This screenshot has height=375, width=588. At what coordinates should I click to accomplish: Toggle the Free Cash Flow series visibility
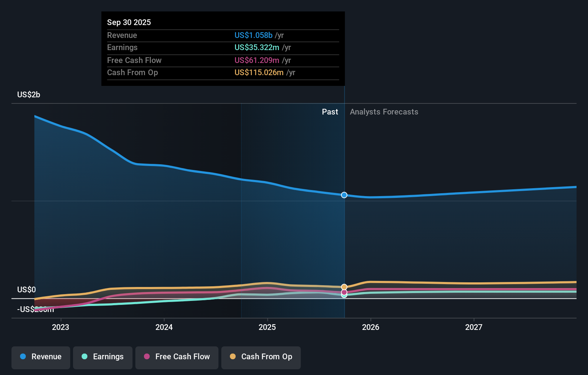pos(177,357)
